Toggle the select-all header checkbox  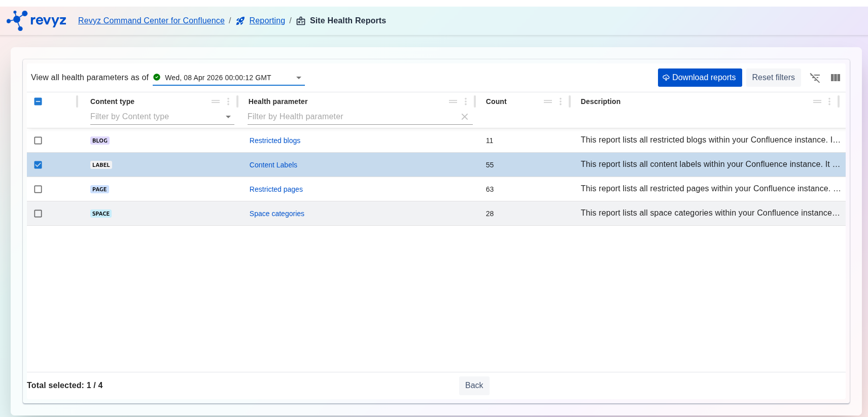pos(38,101)
